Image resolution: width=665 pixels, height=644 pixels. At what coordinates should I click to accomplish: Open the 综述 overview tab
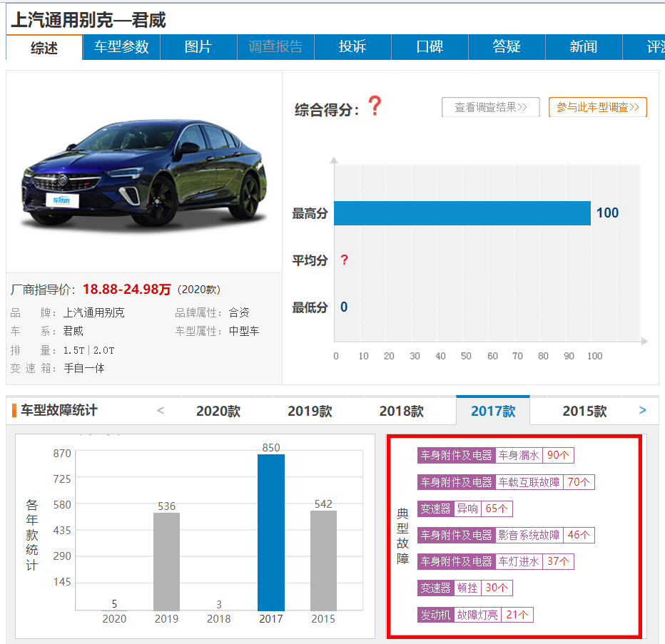pyautogui.click(x=44, y=48)
